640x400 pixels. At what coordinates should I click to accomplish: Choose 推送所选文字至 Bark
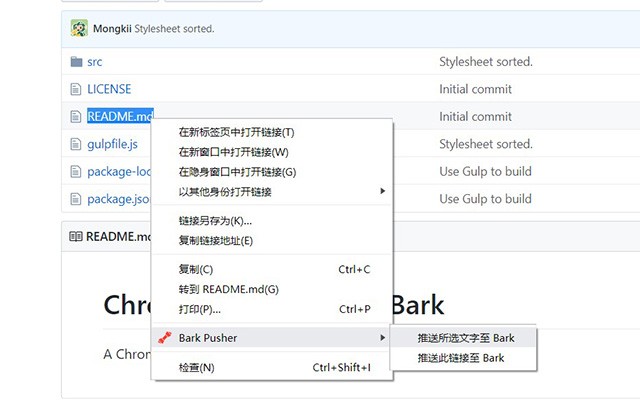(x=463, y=338)
